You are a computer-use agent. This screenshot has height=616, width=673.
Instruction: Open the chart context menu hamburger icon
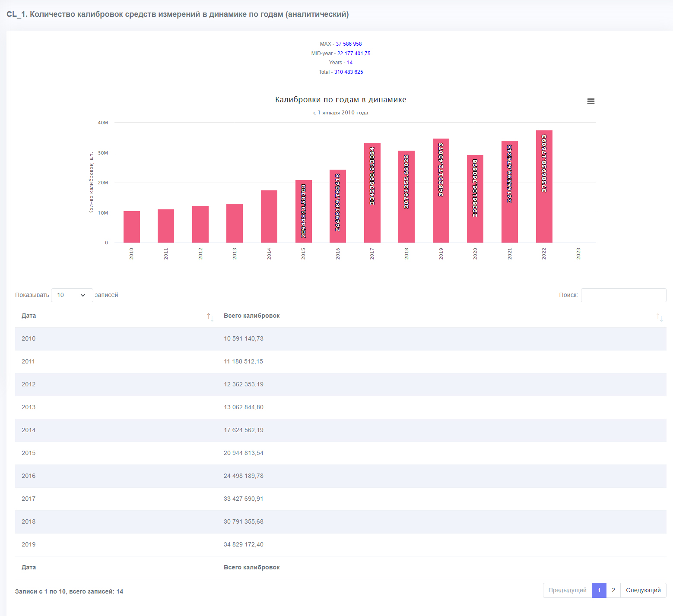pyautogui.click(x=591, y=101)
